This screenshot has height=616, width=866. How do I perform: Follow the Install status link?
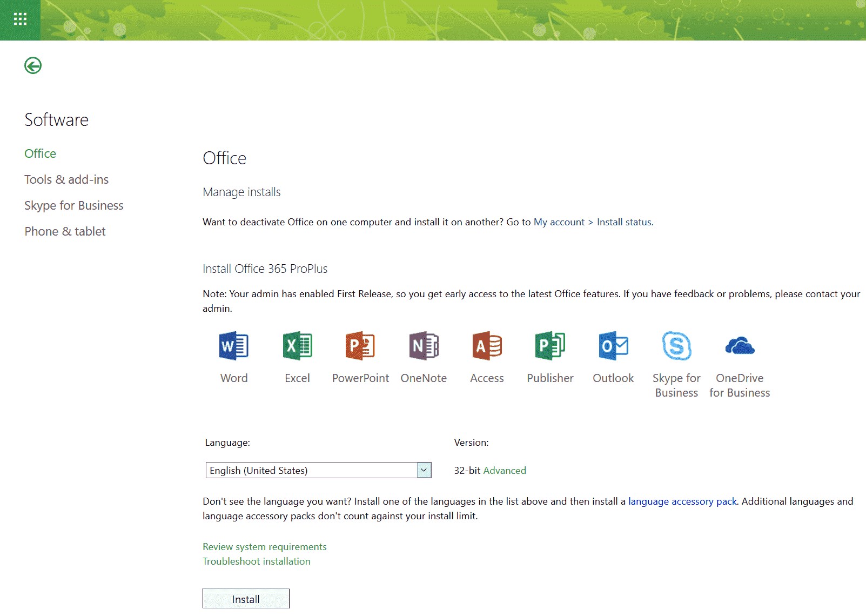click(x=625, y=222)
